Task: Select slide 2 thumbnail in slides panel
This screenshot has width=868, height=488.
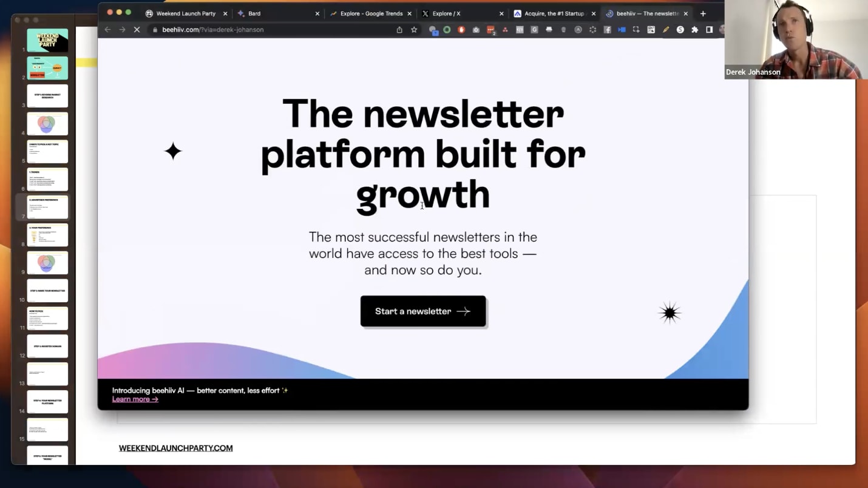Action: pos(47,68)
